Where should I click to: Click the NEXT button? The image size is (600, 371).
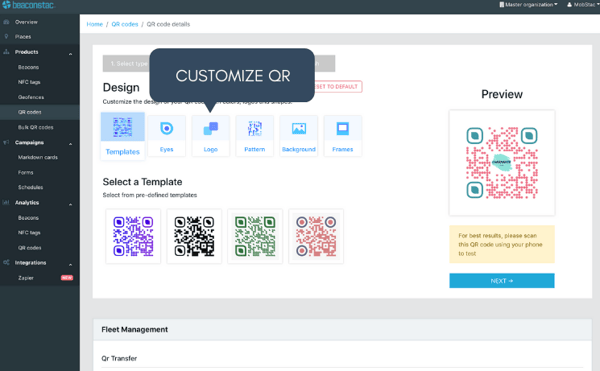[x=502, y=281]
